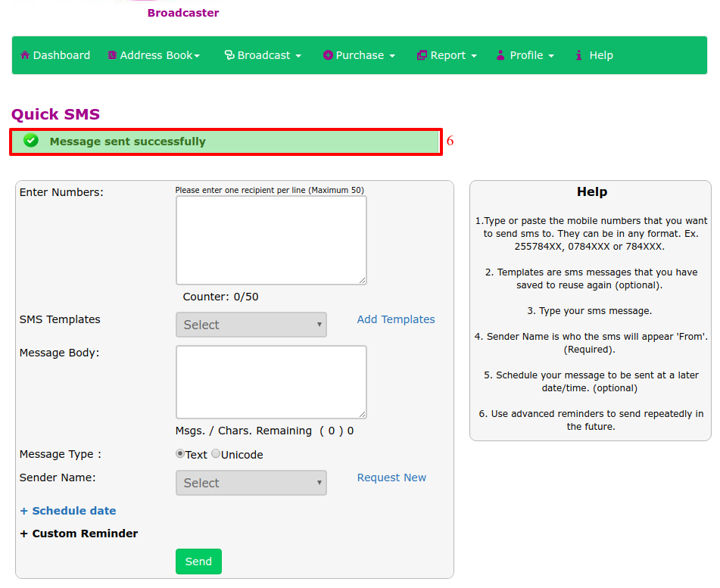This screenshot has width=720, height=588.
Task: Expand Schedule date section
Action: click(68, 510)
